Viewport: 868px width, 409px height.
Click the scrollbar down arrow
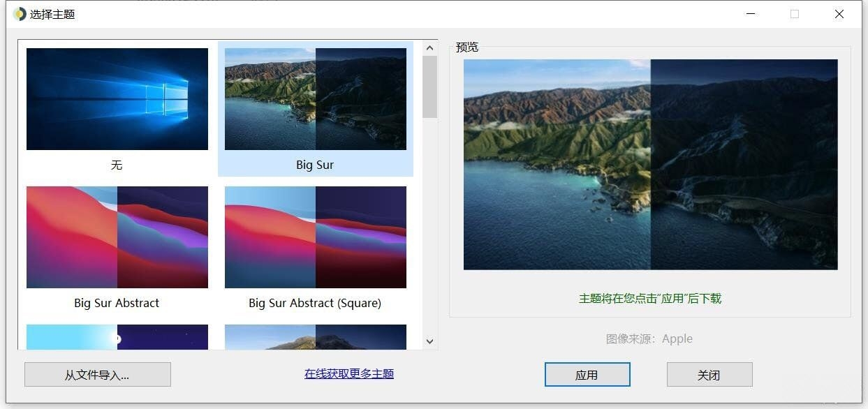[x=429, y=342]
